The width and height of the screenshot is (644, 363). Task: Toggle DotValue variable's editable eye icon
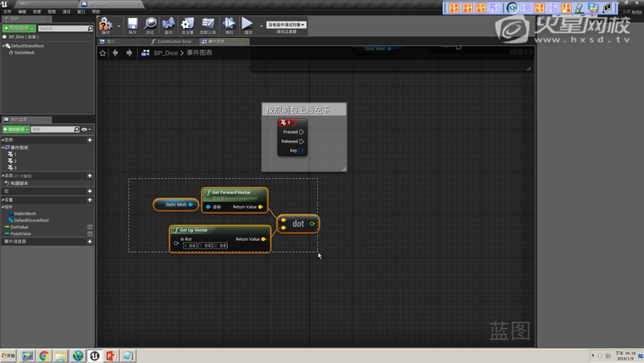pos(90,226)
